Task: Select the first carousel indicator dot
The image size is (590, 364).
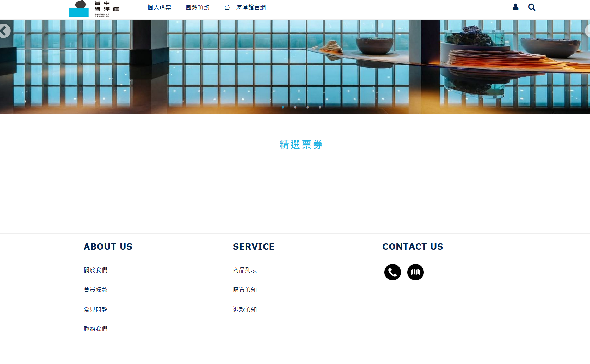Action: (283, 107)
